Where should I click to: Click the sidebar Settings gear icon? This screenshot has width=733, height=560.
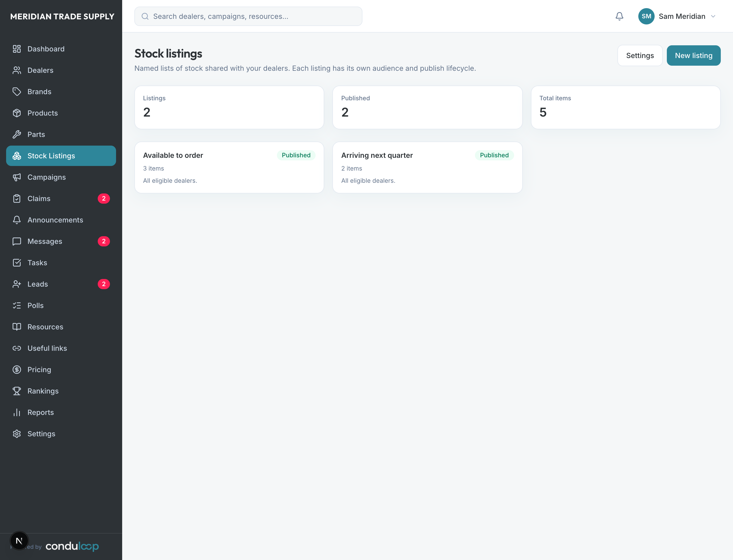coord(17,434)
